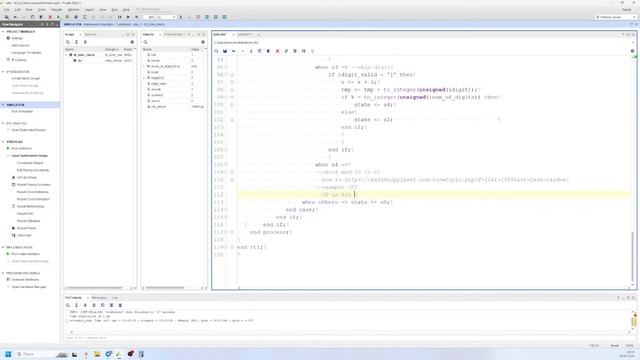The height and width of the screenshot is (360, 640).
Task: Click the search icon in Scope panel
Action: (x=68, y=42)
